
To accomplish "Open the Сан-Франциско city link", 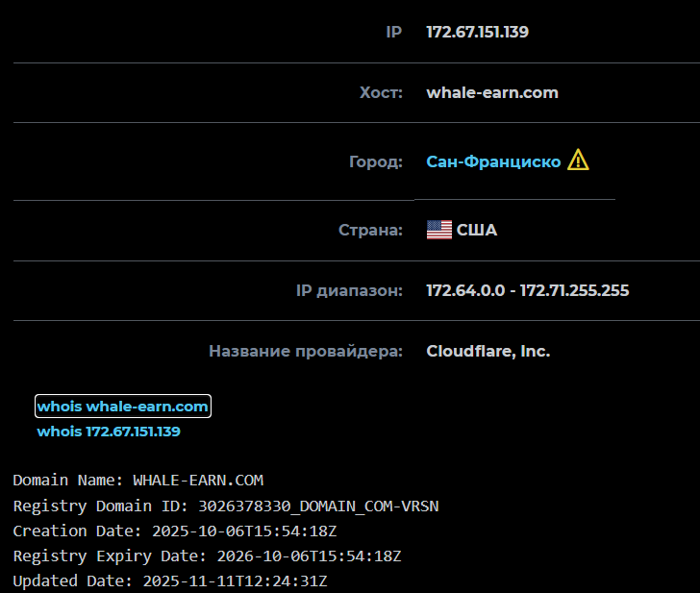I will (493, 161).
